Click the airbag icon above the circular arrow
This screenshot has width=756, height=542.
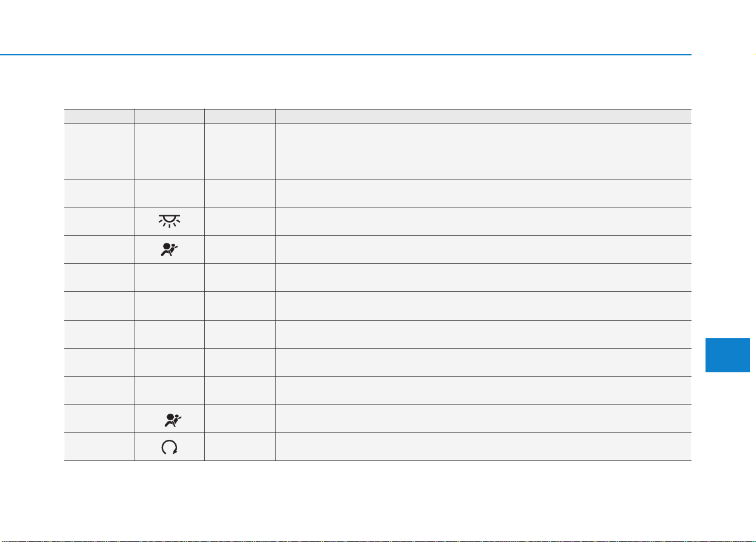(x=168, y=419)
